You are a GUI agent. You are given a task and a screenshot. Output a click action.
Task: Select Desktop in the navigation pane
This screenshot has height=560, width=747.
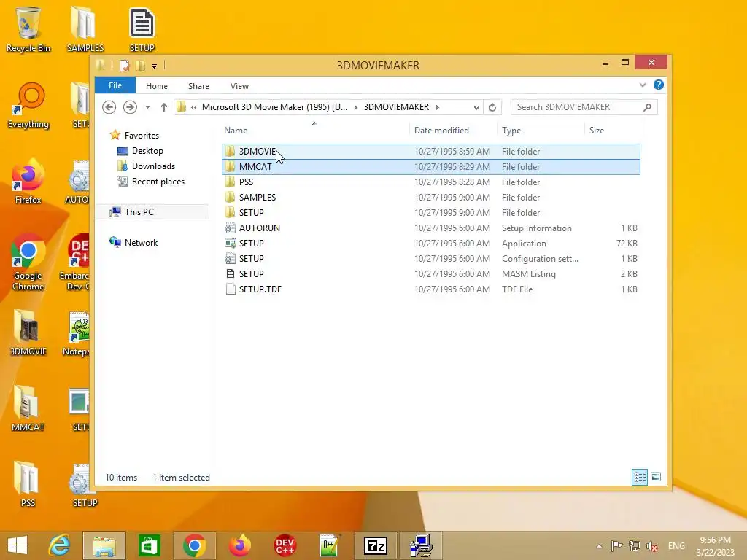(x=147, y=150)
